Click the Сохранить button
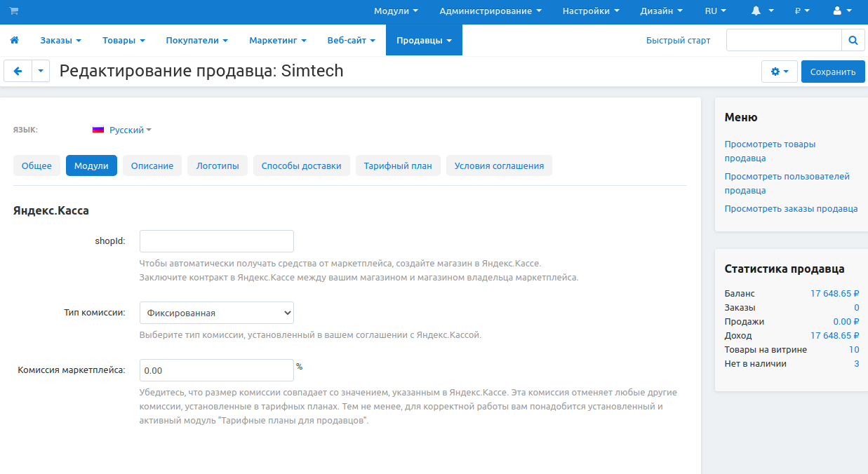This screenshot has height=474, width=868. point(833,72)
